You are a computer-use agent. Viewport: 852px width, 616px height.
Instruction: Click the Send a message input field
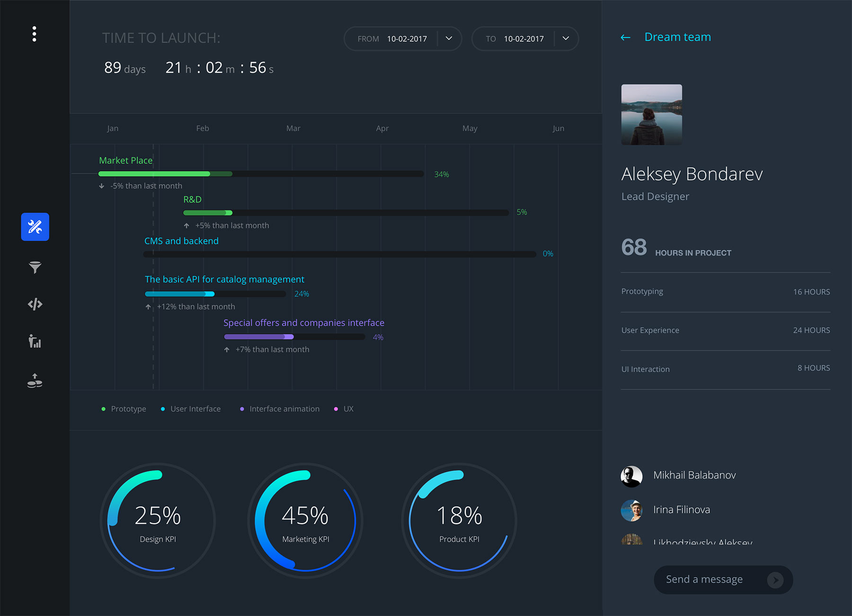[x=710, y=580]
